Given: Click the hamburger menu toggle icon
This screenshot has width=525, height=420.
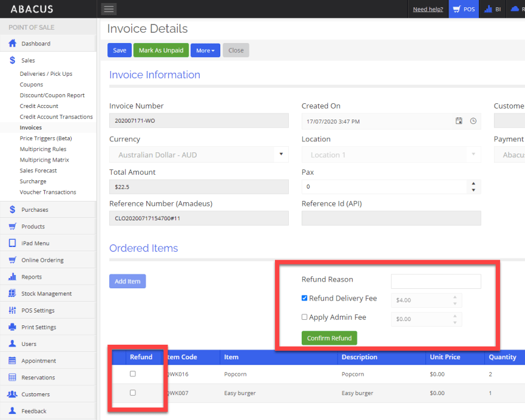Looking at the screenshot, I should pyautogui.click(x=109, y=9).
